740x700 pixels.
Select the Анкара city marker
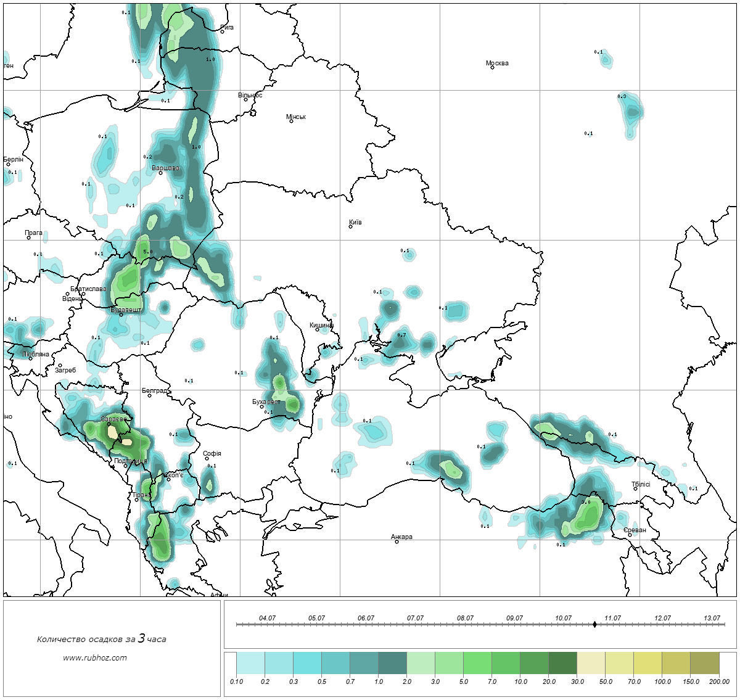click(x=397, y=541)
